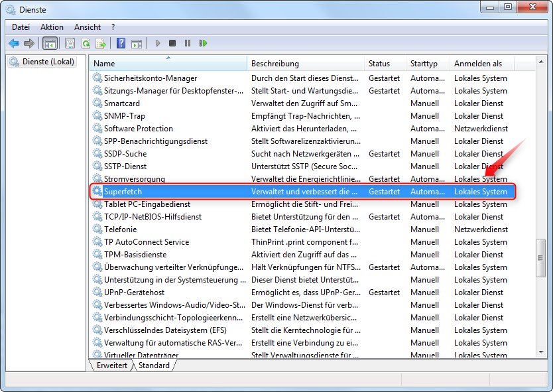Navigate forward using the gray arrow
This screenshot has height=392, width=553.
pos(29,43)
